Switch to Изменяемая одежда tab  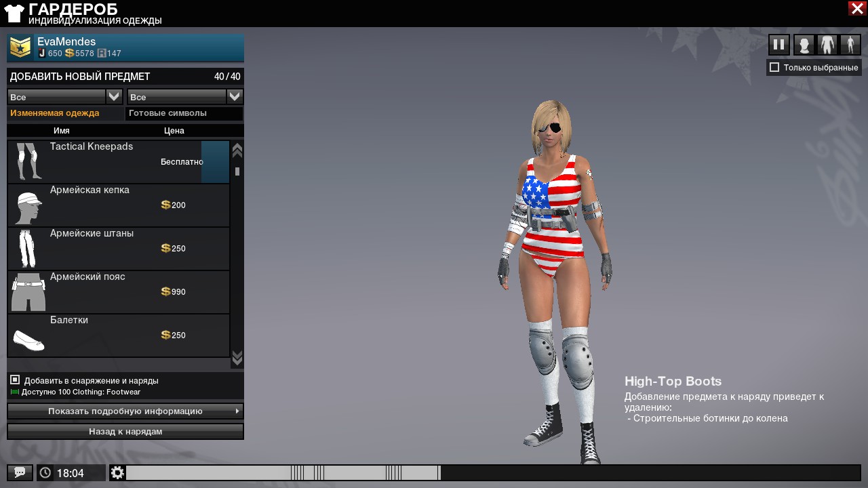(x=55, y=113)
